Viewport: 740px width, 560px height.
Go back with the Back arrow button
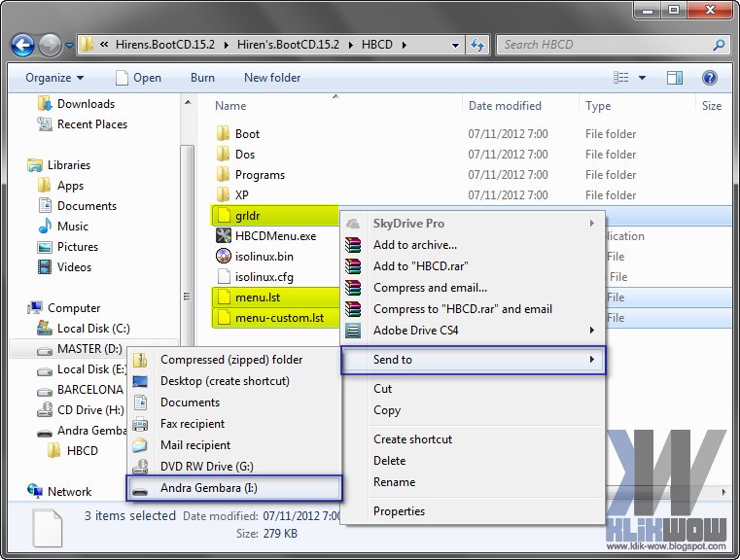(22, 46)
